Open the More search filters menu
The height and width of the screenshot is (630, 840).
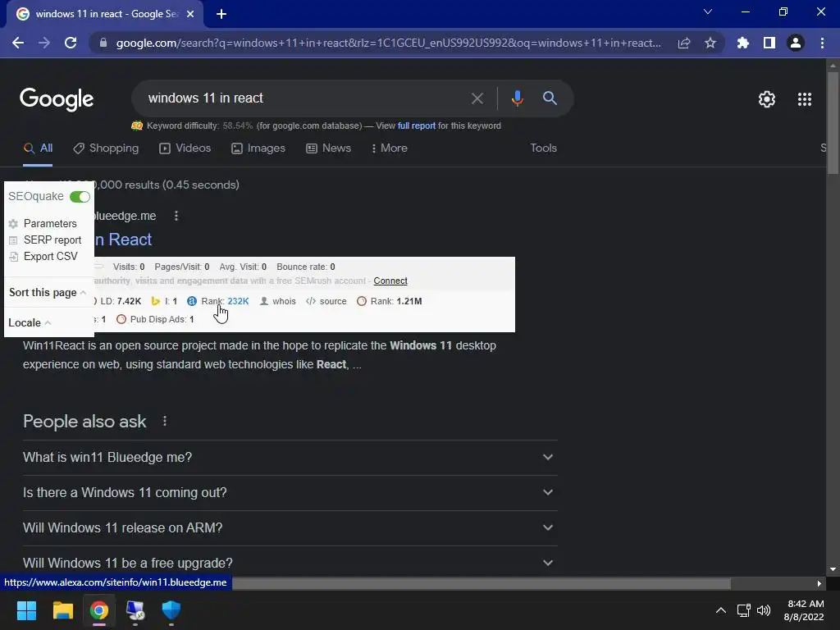point(390,148)
